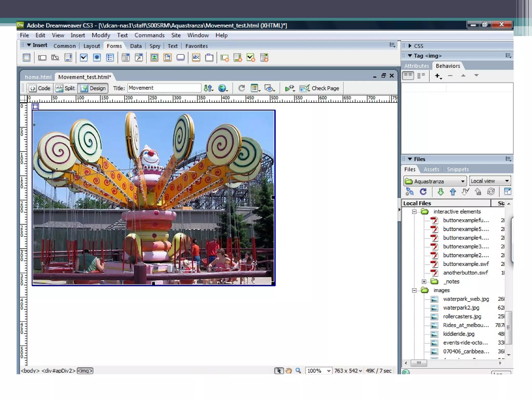
Task: Switch to the Assets tab
Action: pos(431,169)
